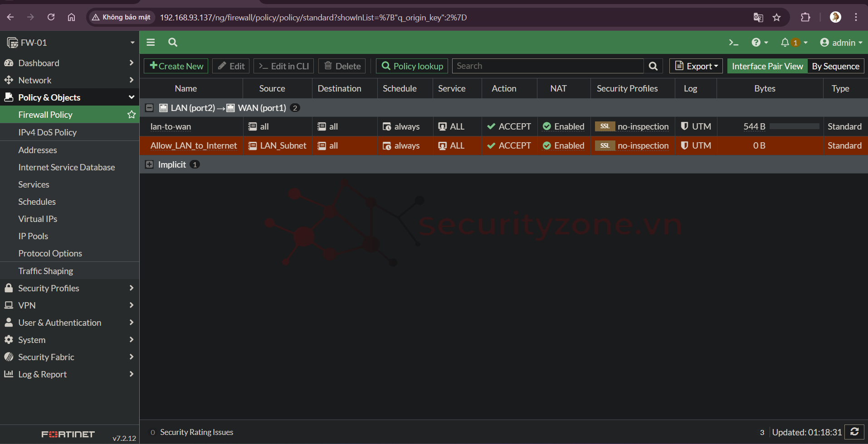Image resolution: width=868 pixels, height=444 pixels.
Task: Click the Create New button
Action: (x=176, y=66)
